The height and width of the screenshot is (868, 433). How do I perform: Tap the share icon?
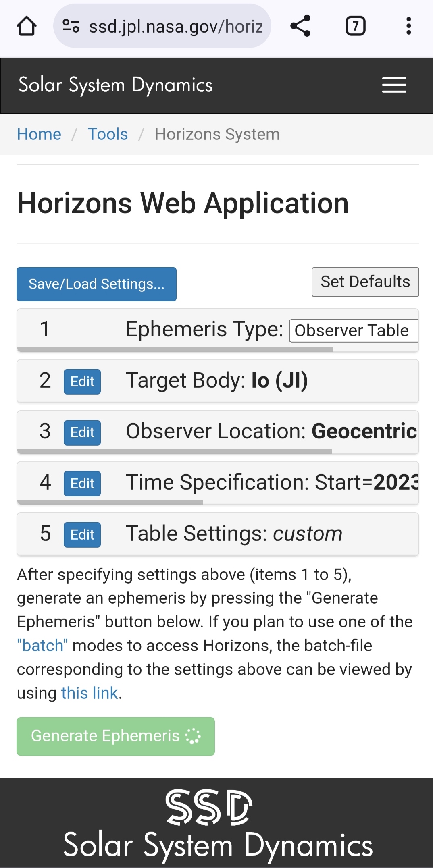pyautogui.click(x=300, y=26)
